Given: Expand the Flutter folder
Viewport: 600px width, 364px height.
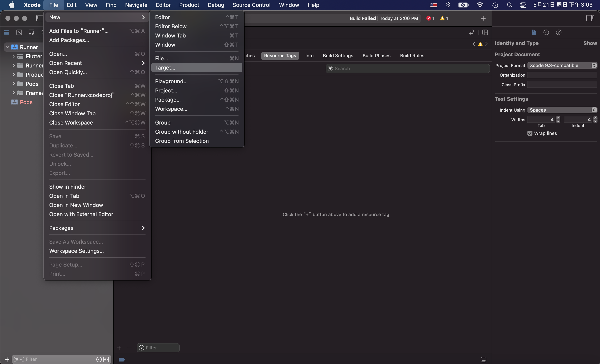Looking at the screenshot, I should [13, 56].
